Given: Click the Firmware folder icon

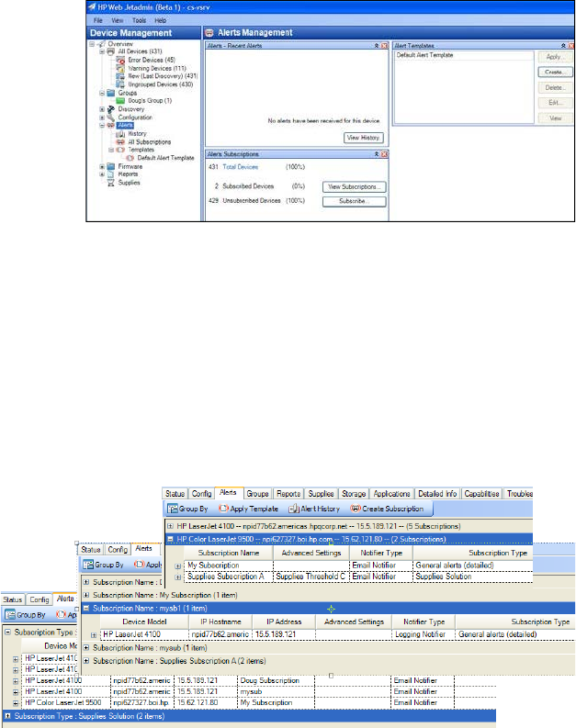Looking at the screenshot, I should [111, 166].
